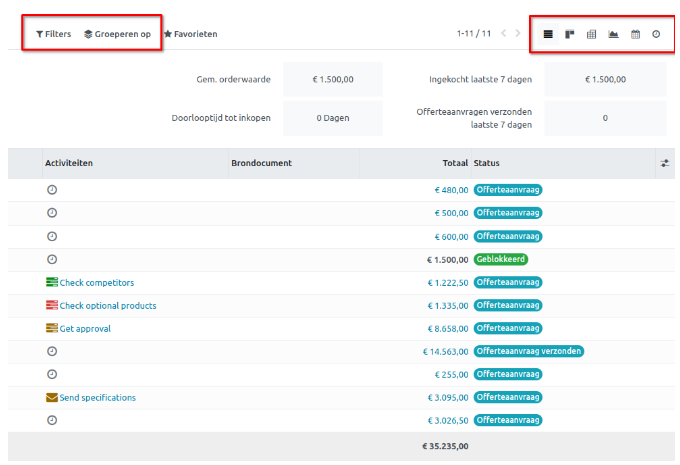
Task: Click the 1-11 / 11 pager counter
Action: click(x=473, y=34)
